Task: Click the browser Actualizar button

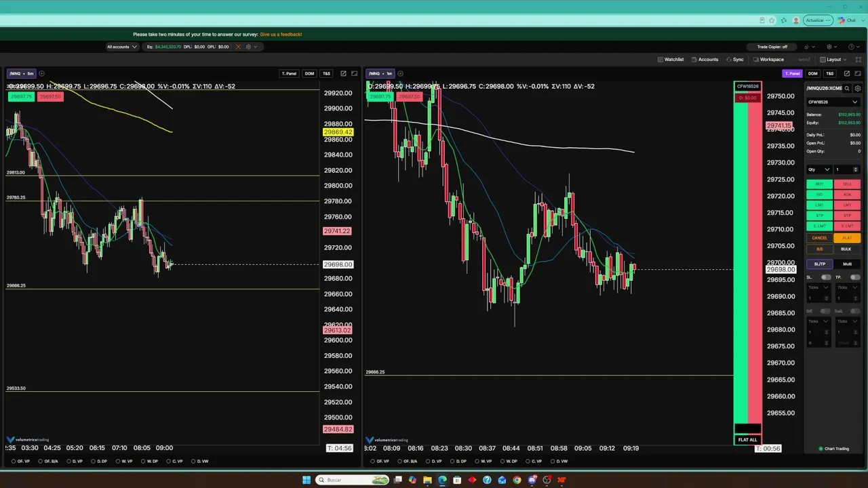Action: (817, 20)
